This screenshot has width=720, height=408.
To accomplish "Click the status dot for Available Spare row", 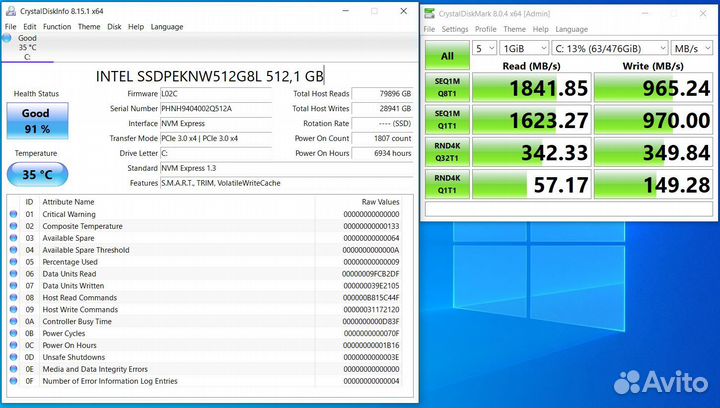I will coord(13,238).
